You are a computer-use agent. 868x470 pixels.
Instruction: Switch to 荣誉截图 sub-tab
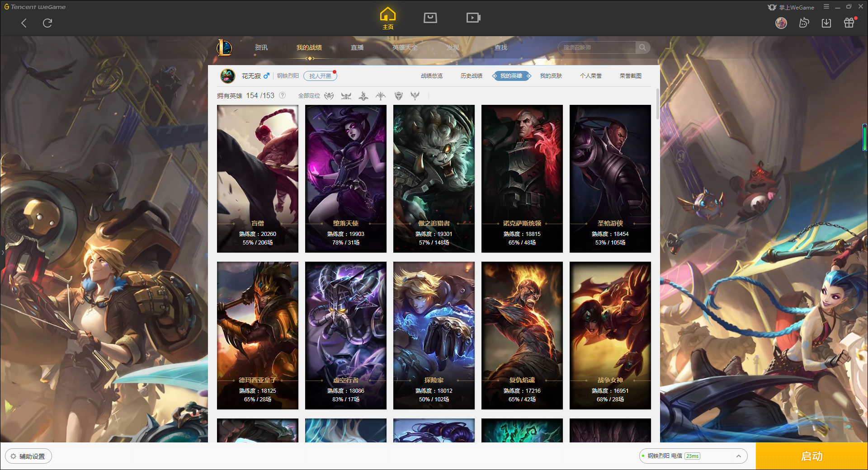click(631, 76)
